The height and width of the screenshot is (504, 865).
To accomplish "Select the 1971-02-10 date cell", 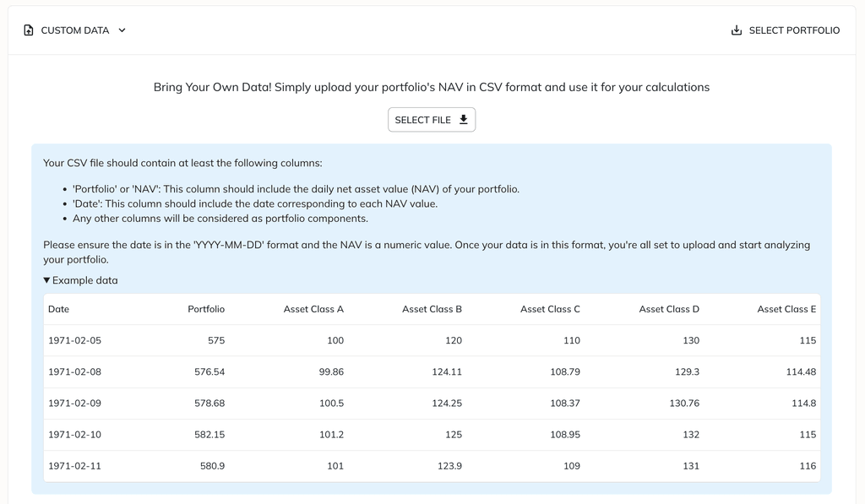I will coord(74,434).
